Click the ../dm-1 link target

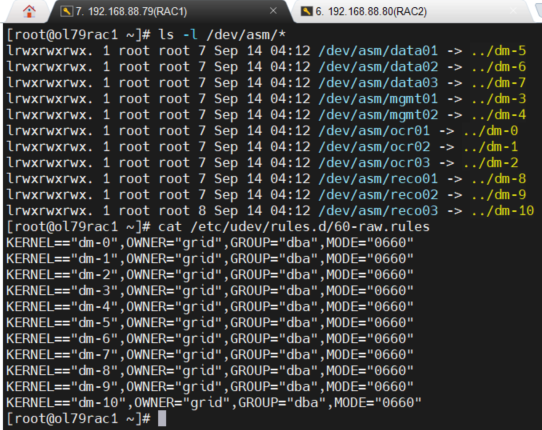click(490, 147)
